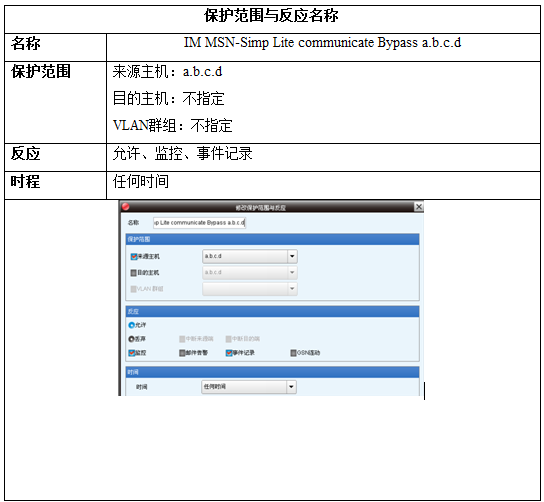The width and height of the screenshot is (544, 502).
Task: Uncheck the 事件记录 checkbox
Action: click(229, 353)
